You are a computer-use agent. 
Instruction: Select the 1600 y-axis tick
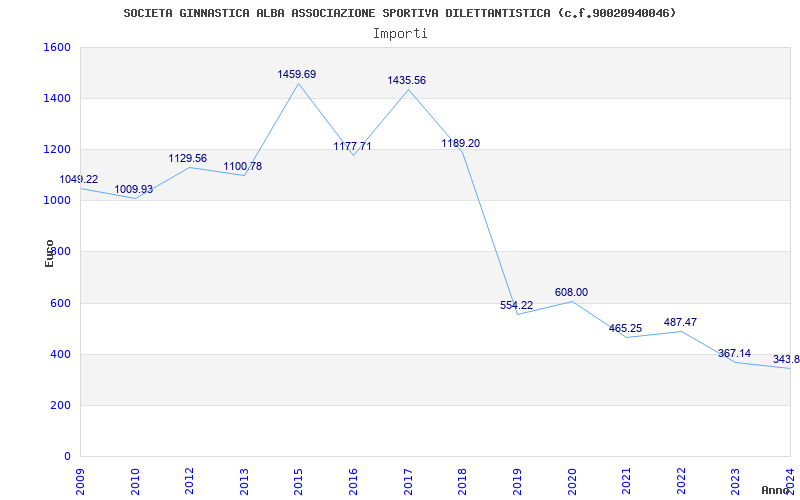point(57,47)
